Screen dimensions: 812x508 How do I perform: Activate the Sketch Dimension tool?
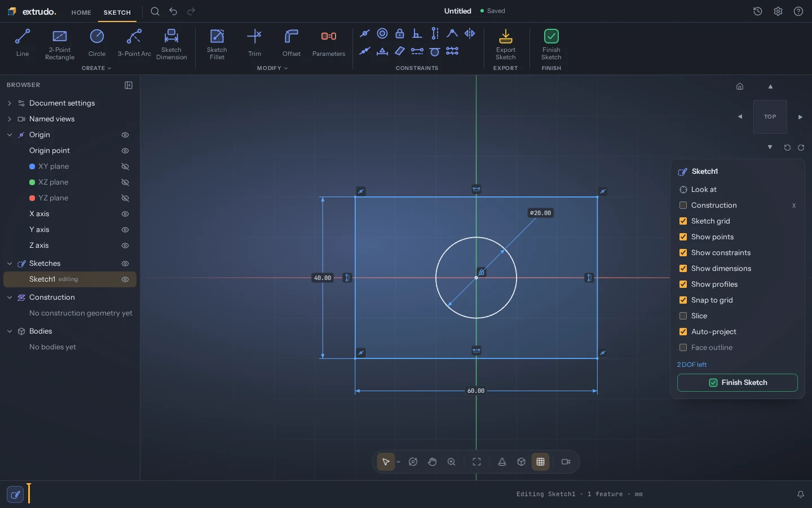171,45
